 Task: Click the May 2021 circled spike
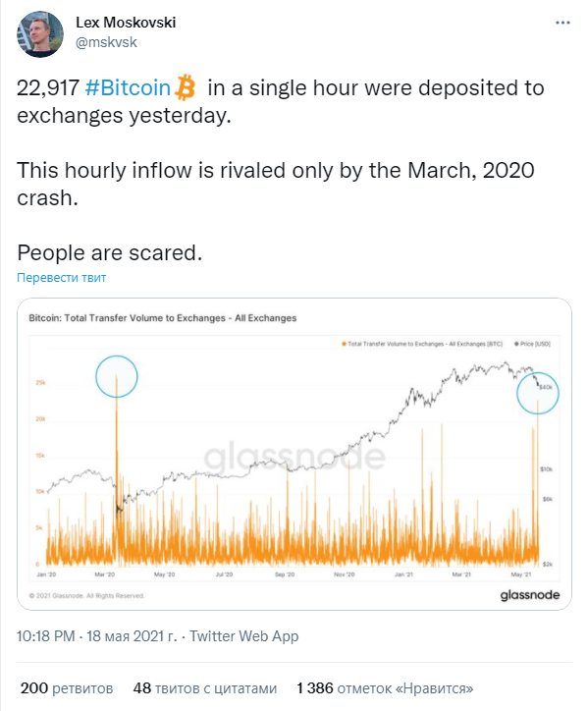[x=538, y=393]
